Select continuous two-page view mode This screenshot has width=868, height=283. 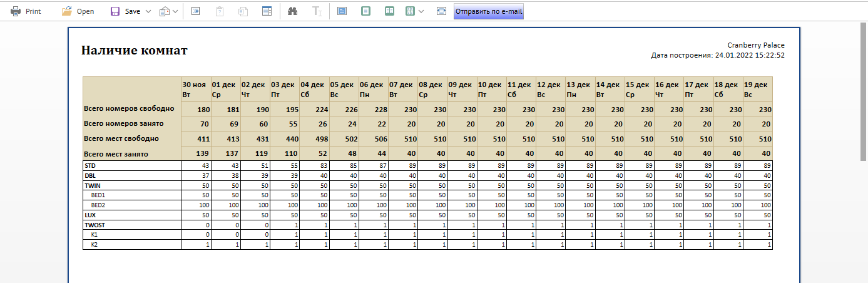pos(389,11)
